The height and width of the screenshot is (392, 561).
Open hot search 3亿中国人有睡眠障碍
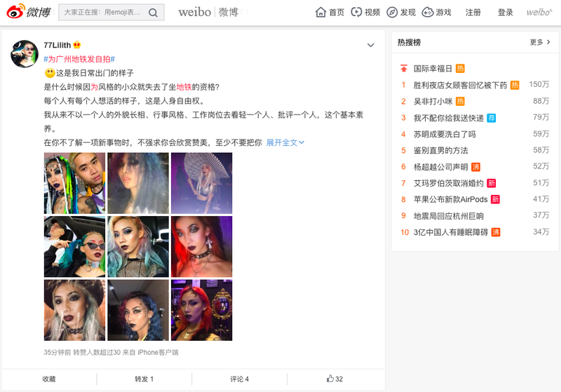[x=451, y=233]
